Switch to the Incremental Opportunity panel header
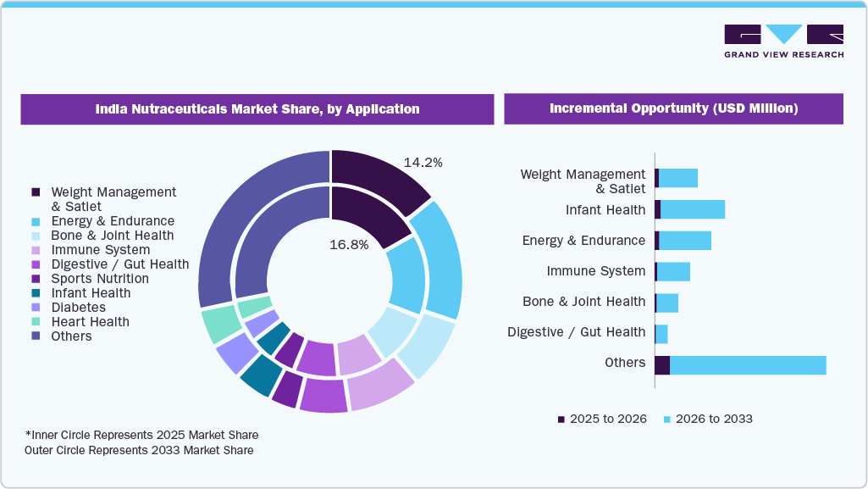 [674, 108]
